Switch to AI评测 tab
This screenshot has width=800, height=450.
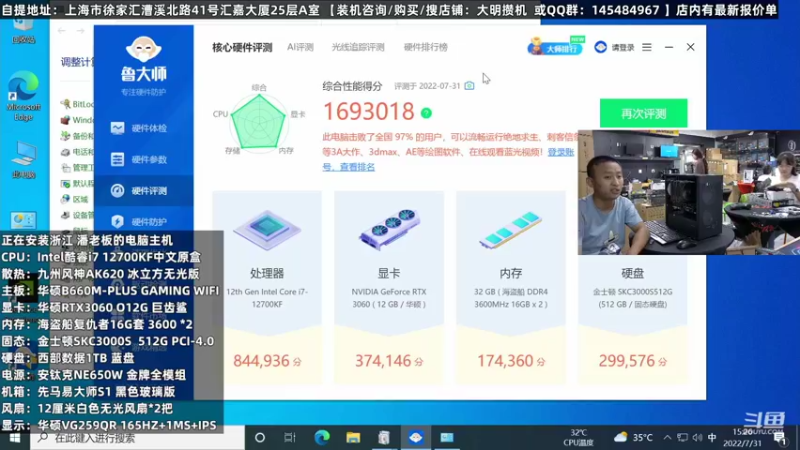[300, 47]
